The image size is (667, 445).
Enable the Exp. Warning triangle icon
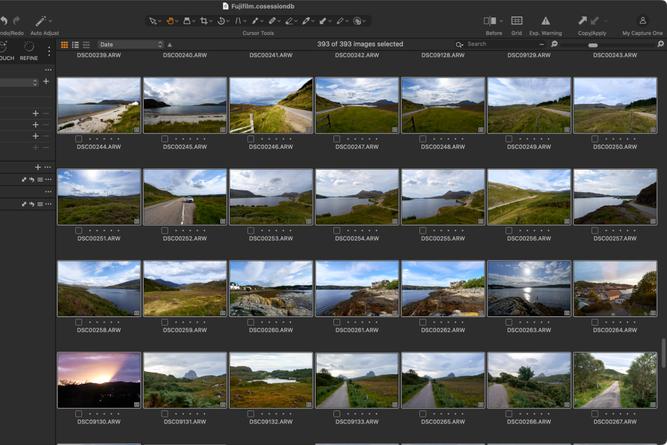tap(545, 21)
